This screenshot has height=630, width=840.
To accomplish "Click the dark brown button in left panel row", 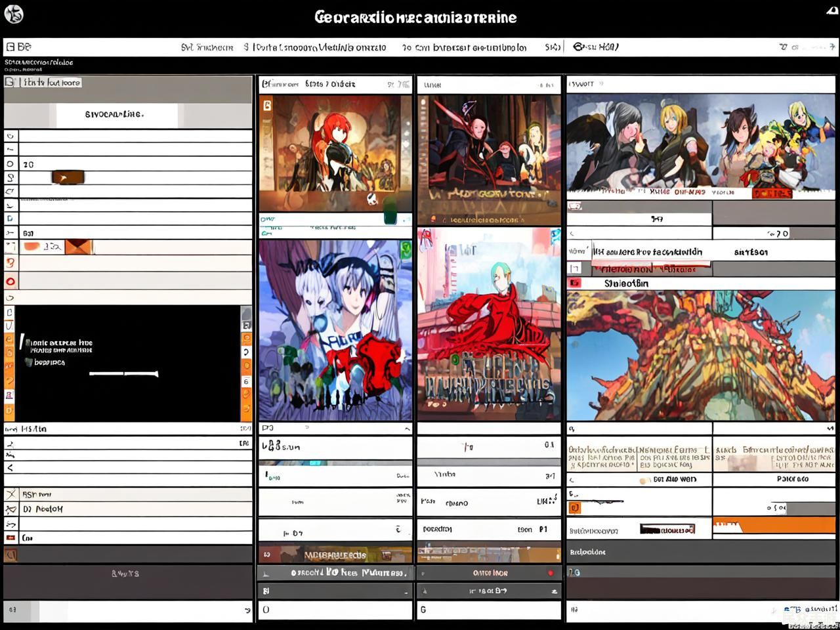I will pyautogui.click(x=68, y=177).
